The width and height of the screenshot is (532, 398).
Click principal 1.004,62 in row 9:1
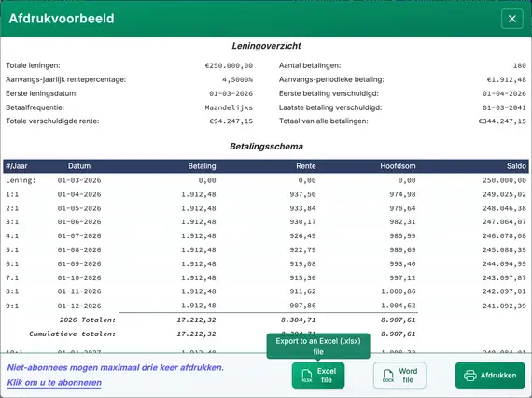point(399,306)
